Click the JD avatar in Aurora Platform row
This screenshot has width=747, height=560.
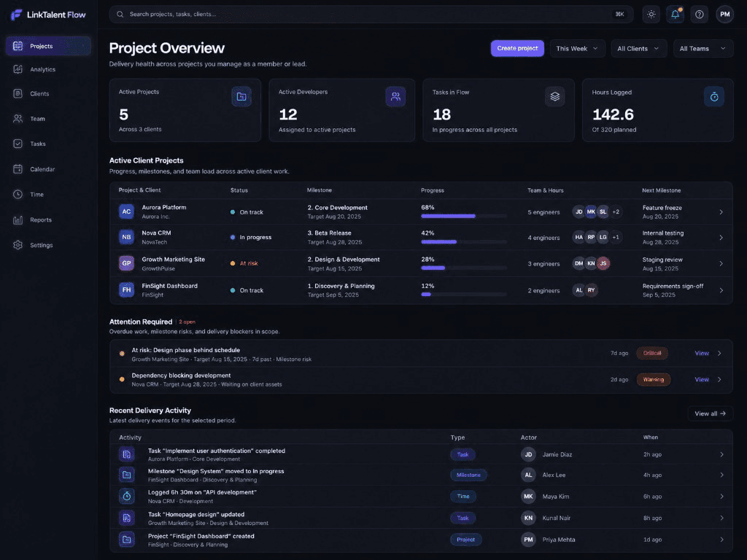coord(578,211)
